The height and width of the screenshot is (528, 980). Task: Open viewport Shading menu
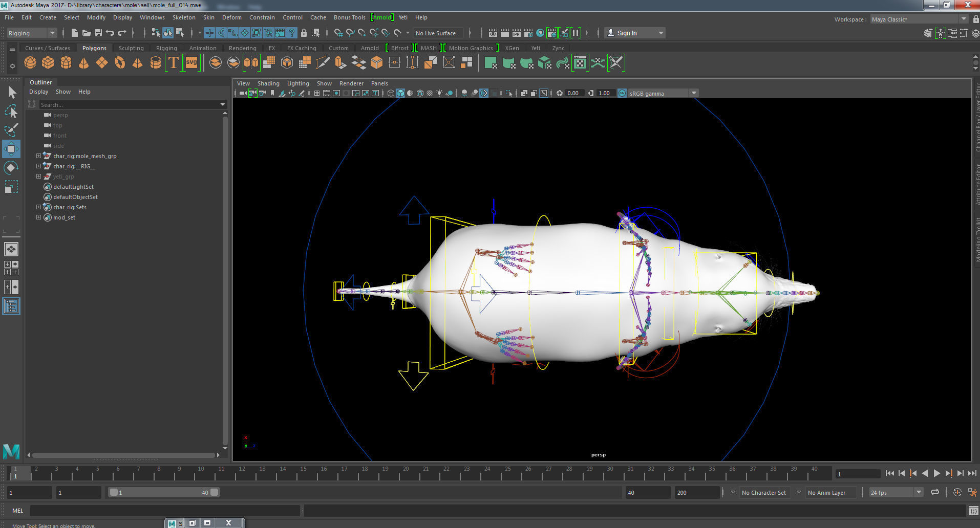pos(268,83)
